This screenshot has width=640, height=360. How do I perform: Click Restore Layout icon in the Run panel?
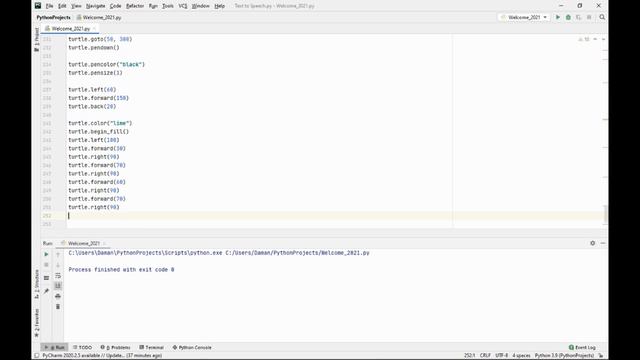pyautogui.click(x=46, y=278)
